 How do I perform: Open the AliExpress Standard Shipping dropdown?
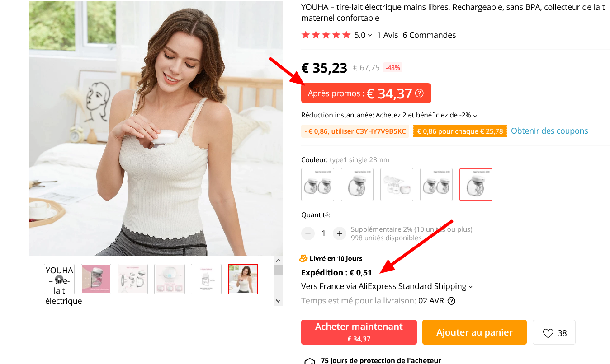[x=471, y=287]
